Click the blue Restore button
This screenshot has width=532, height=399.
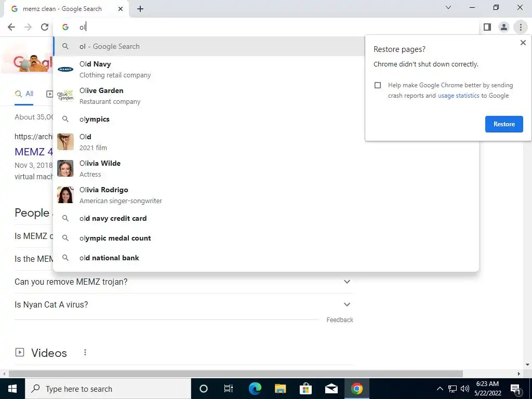point(504,124)
